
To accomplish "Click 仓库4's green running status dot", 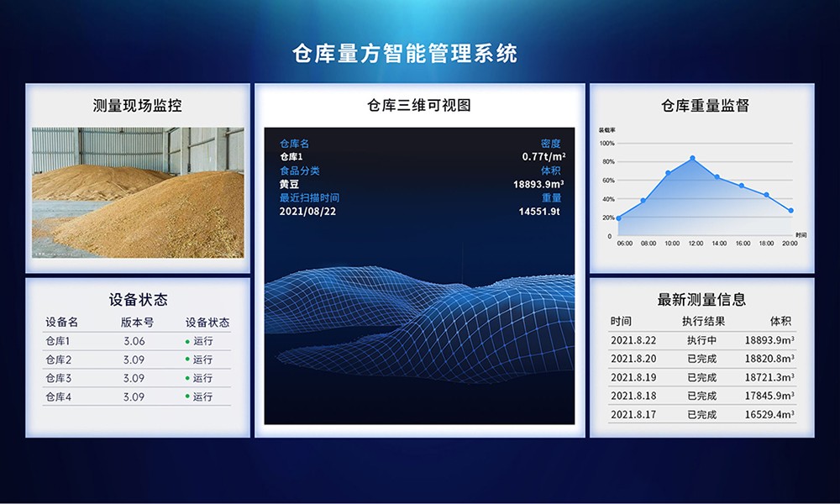I will [x=187, y=395].
